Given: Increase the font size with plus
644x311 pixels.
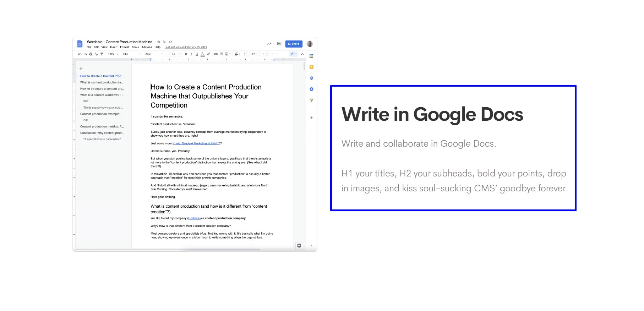Looking at the screenshot, I should [x=180, y=54].
